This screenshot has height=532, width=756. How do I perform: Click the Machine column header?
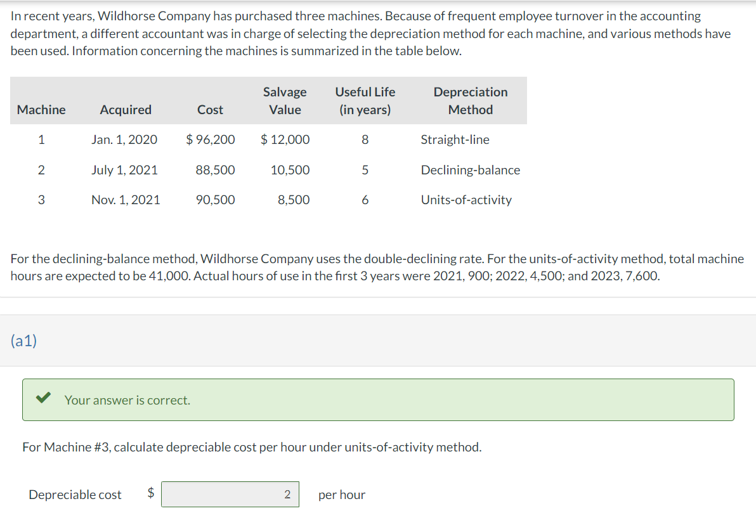tap(41, 110)
